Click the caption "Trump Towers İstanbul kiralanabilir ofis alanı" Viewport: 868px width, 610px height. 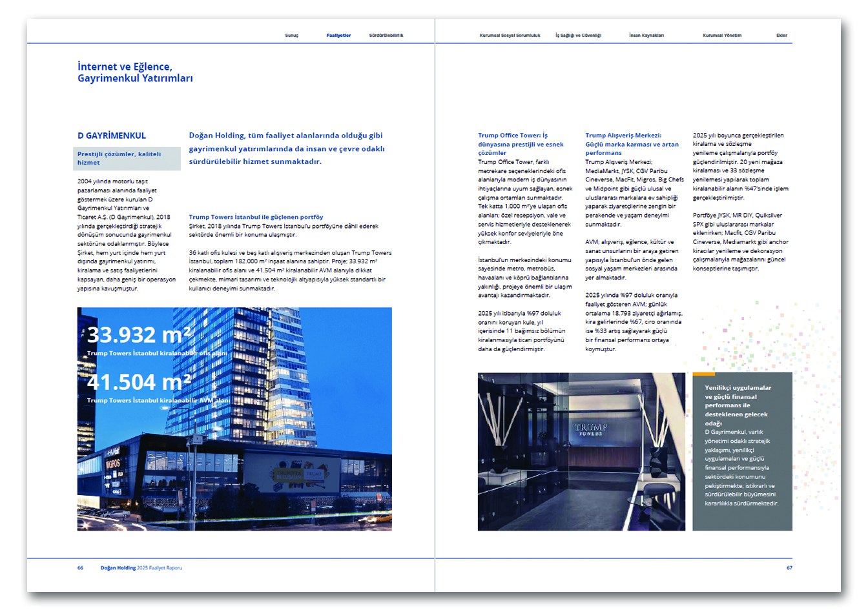tap(158, 354)
